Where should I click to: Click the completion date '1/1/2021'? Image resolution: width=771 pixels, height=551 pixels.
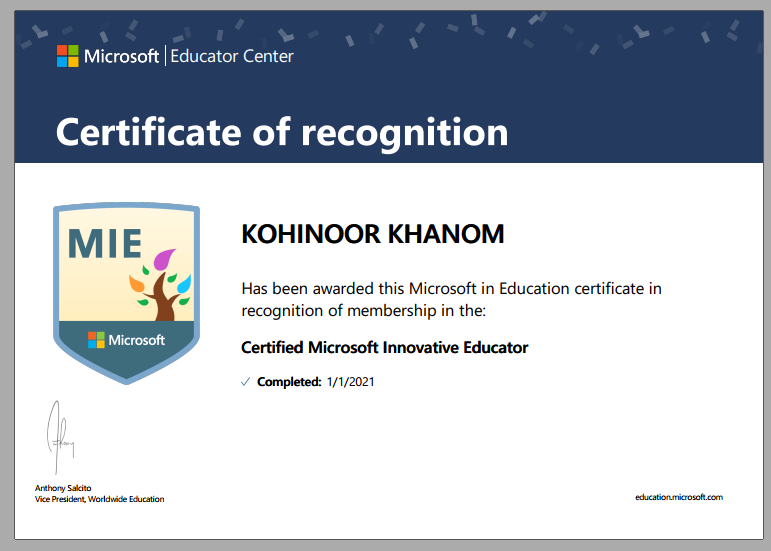point(351,382)
